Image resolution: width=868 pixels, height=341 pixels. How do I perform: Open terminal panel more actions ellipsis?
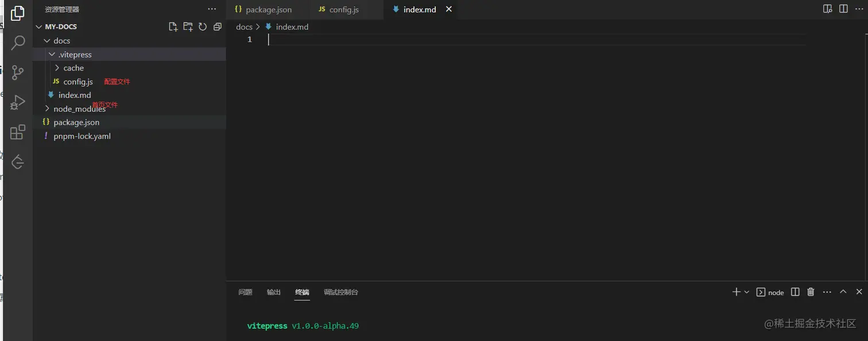click(827, 292)
